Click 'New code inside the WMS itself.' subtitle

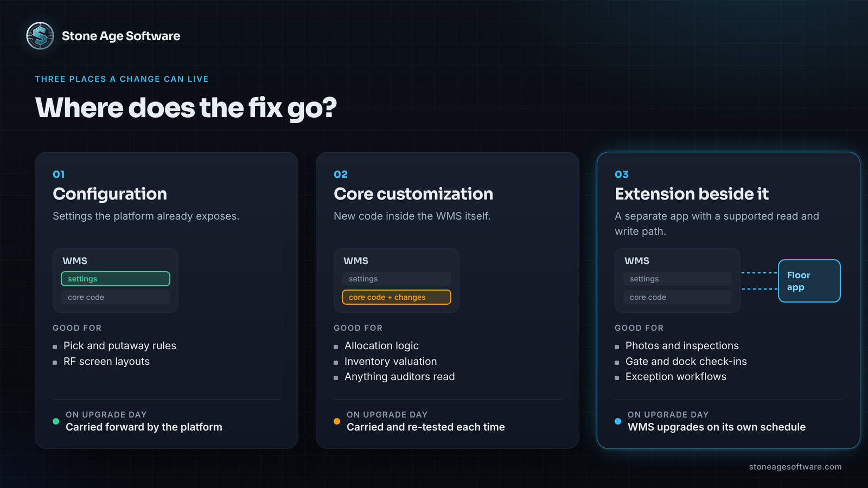[412, 216]
